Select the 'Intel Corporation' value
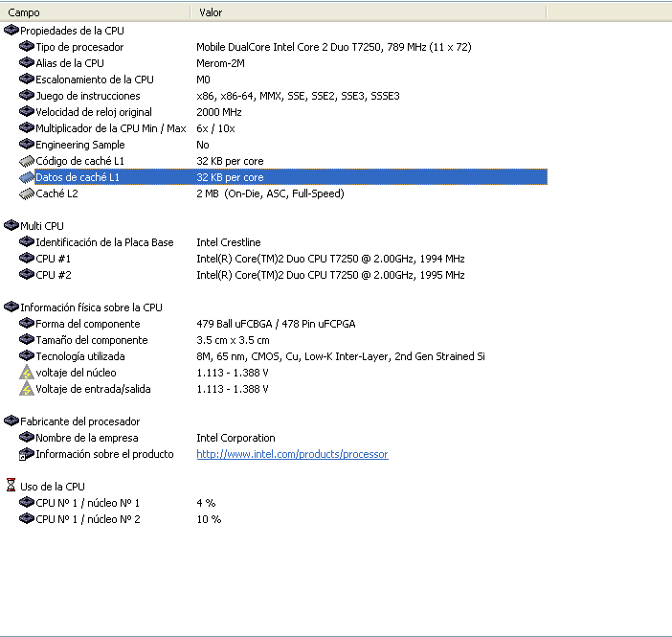Viewport: 672px width, 637px height. (235, 438)
